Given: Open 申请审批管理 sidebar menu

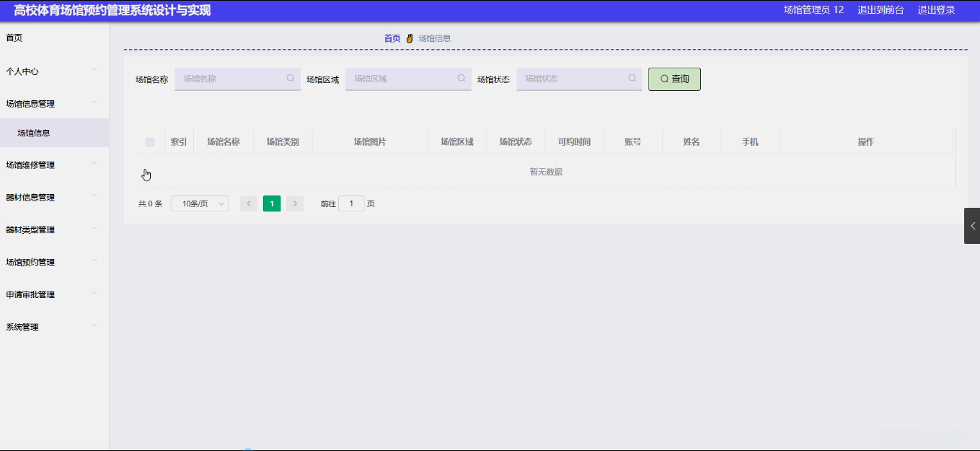Looking at the screenshot, I should click(54, 294).
